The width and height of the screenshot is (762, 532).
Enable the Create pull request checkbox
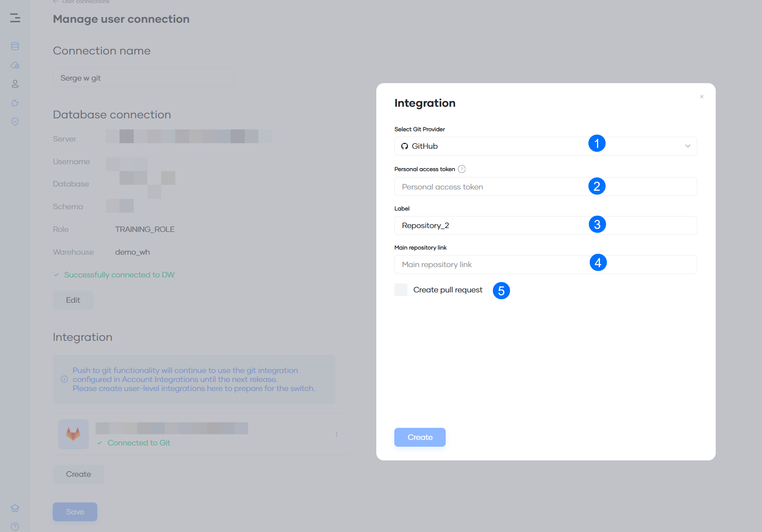(x=401, y=290)
